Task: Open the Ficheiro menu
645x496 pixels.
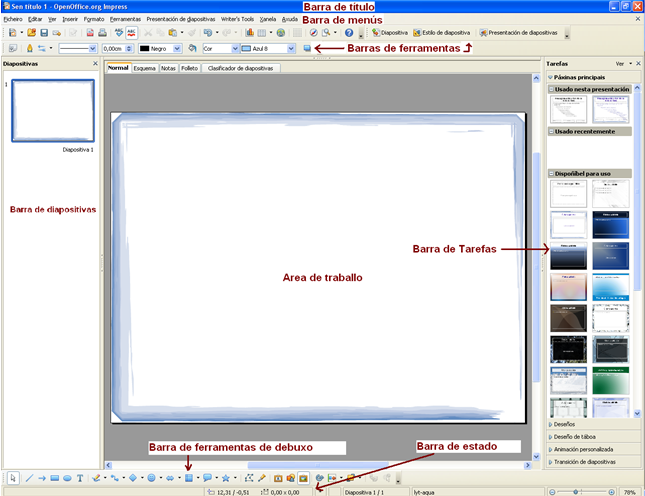Action: pos(13,19)
